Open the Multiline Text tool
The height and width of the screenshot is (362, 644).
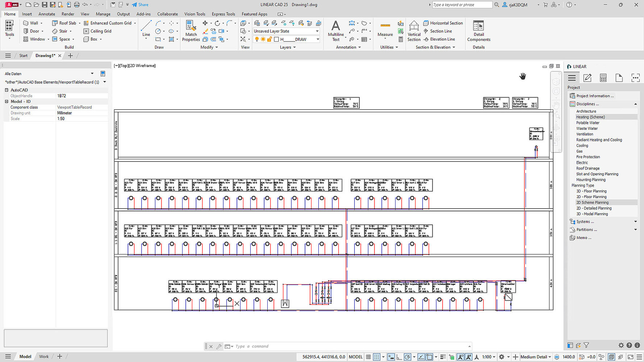coord(336,31)
